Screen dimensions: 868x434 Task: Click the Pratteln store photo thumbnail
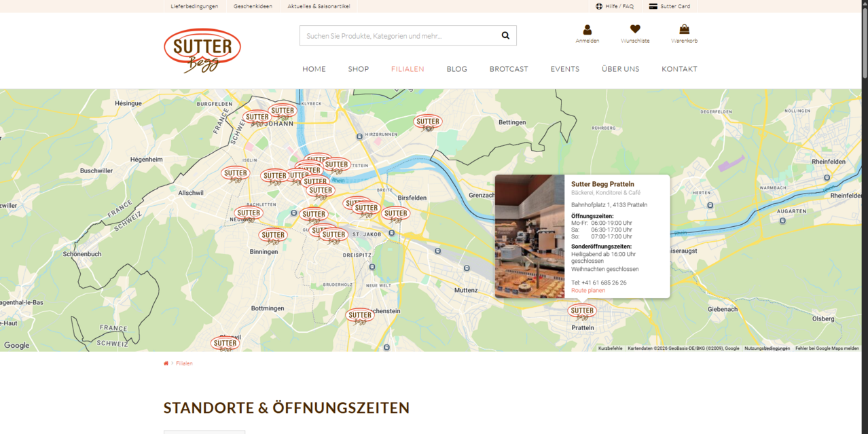[530, 236]
